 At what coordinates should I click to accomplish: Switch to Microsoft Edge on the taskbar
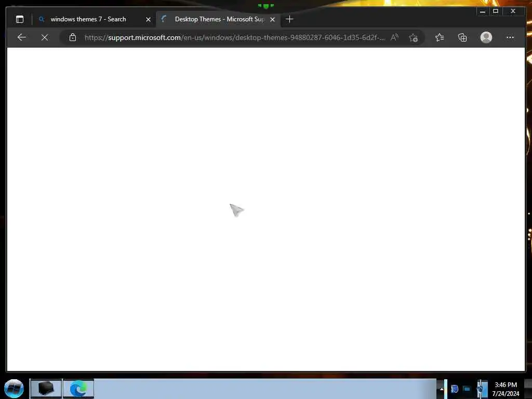78,389
